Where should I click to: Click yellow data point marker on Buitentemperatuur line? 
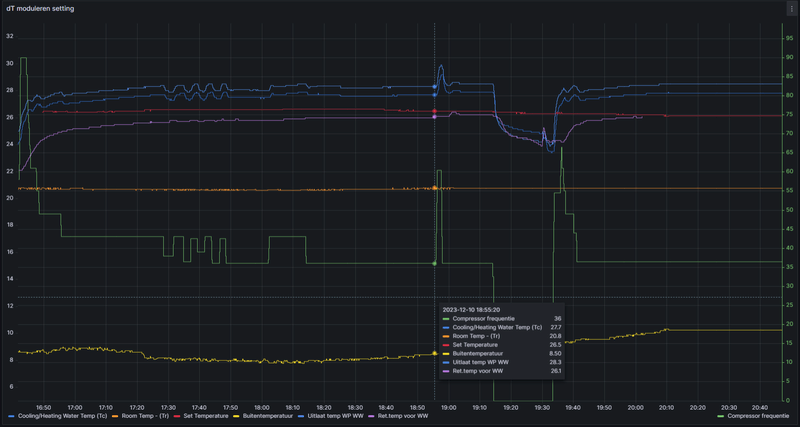tap(434, 353)
